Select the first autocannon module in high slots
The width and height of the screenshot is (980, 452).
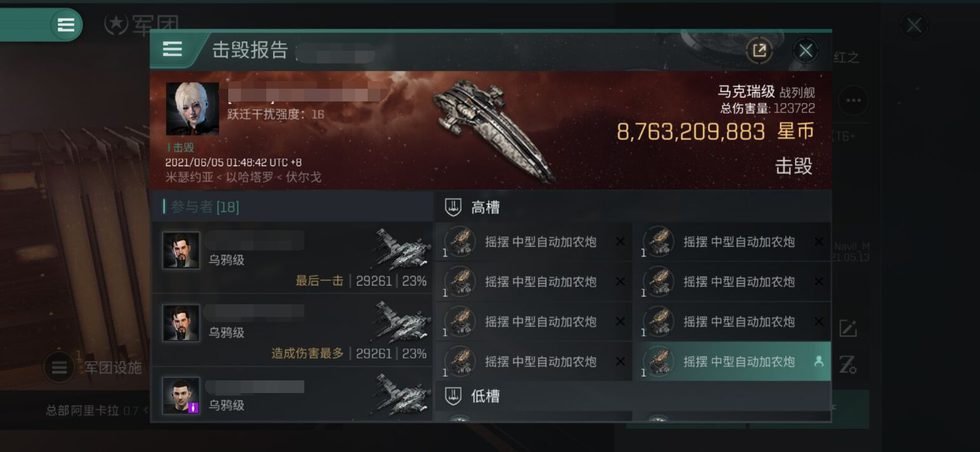point(533,242)
